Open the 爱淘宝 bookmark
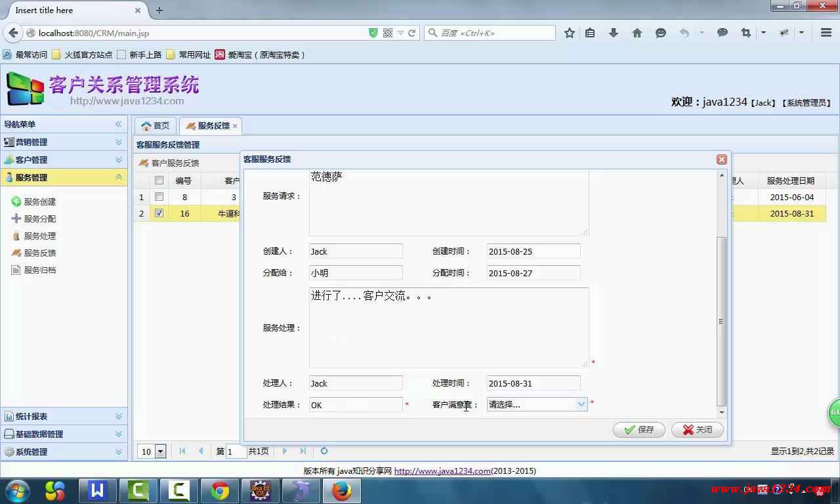The height and width of the screenshot is (504, 840). pyautogui.click(x=261, y=54)
